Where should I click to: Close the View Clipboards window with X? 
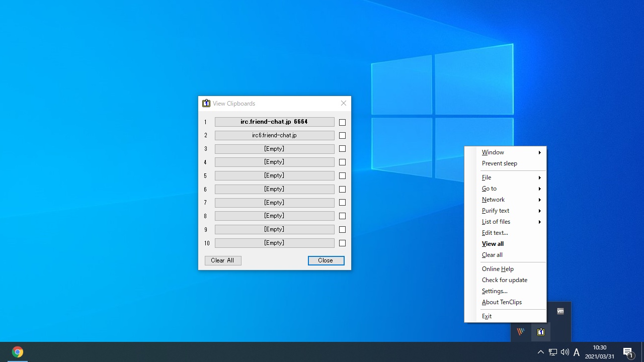click(344, 103)
